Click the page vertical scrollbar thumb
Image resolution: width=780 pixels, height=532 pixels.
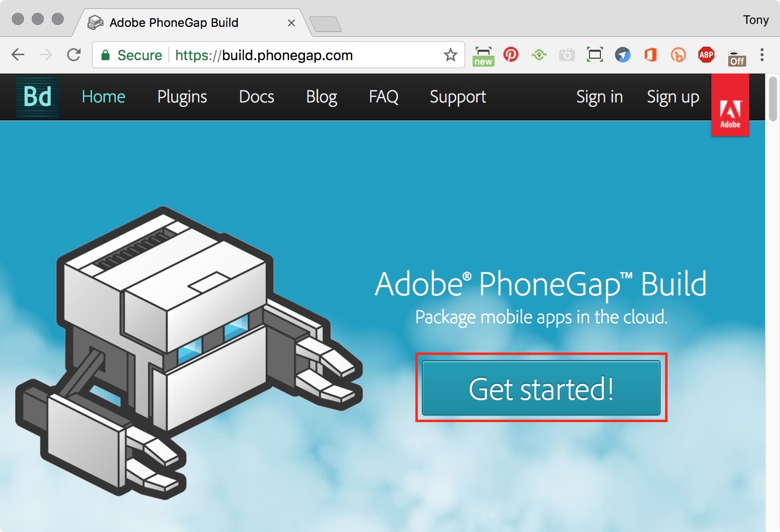773,99
